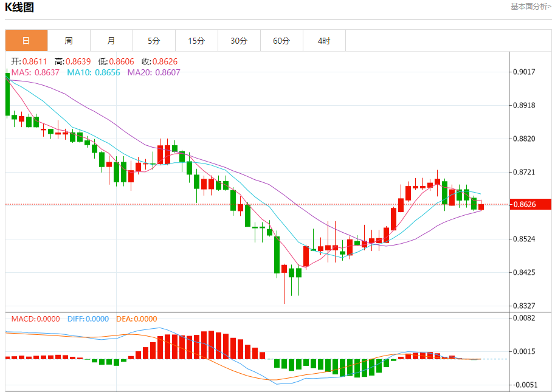Image resolution: width=555 pixels, height=392 pixels.
Task: Switch to the 日 (daily) chart tab
Action: coord(26,41)
